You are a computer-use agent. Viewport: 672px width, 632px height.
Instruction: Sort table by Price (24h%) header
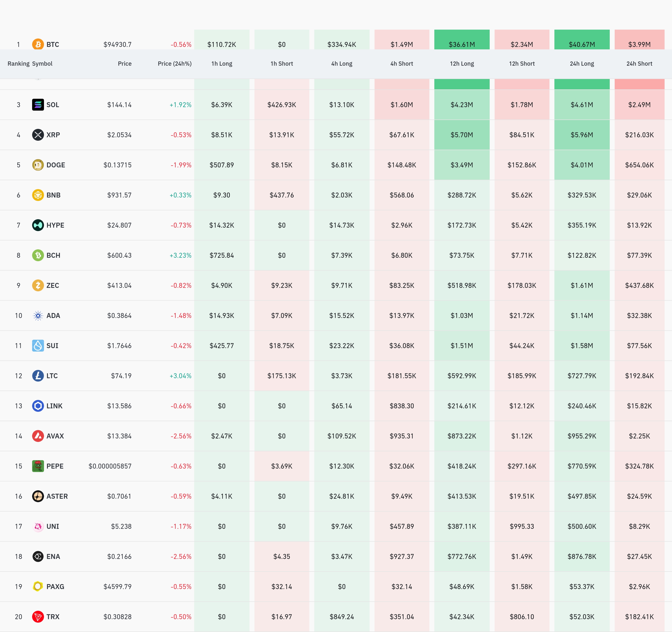[174, 63]
